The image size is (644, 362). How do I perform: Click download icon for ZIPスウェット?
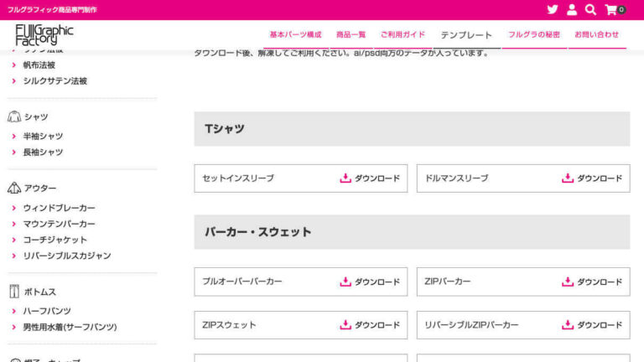click(x=345, y=325)
